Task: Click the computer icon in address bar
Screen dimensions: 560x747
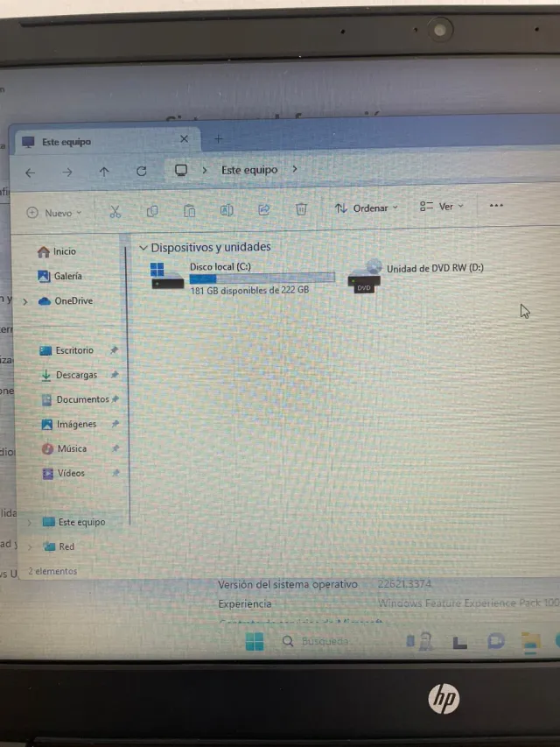Action: (181, 170)
